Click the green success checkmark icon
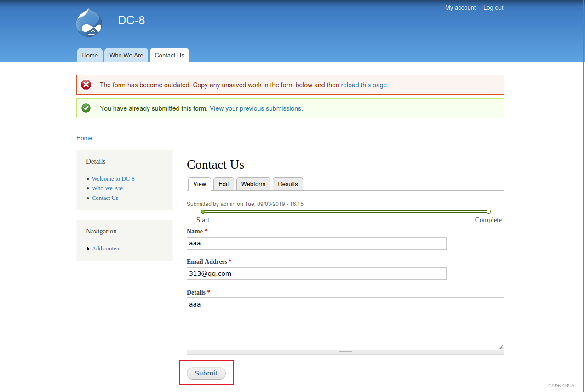The image size is (585, 392). (x=86, y=108)
